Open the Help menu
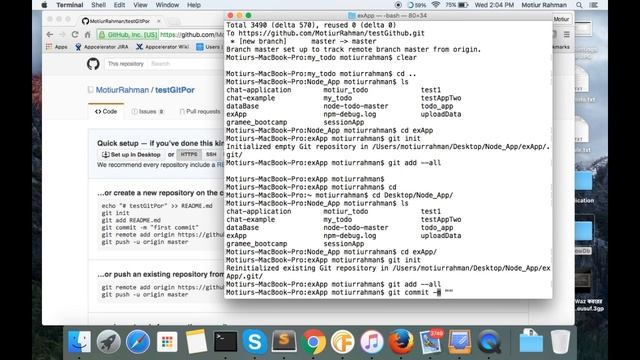 tap(194, 5)
